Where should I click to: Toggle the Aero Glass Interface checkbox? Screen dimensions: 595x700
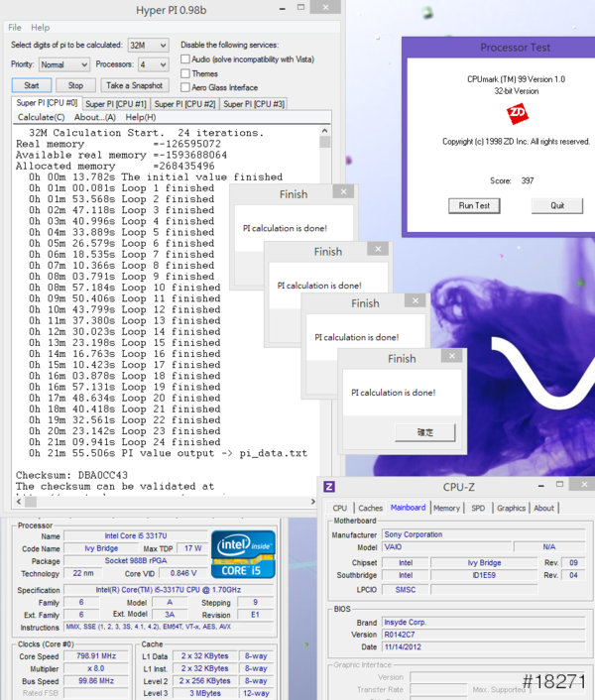(186, 87)
